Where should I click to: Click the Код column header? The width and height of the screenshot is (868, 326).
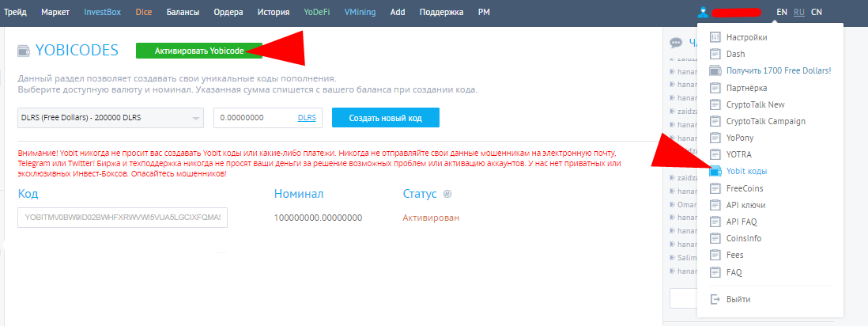click(28, 194)
